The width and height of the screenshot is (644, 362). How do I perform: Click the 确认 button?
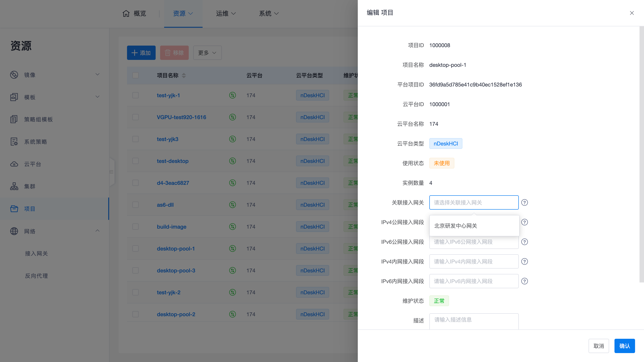624,346
